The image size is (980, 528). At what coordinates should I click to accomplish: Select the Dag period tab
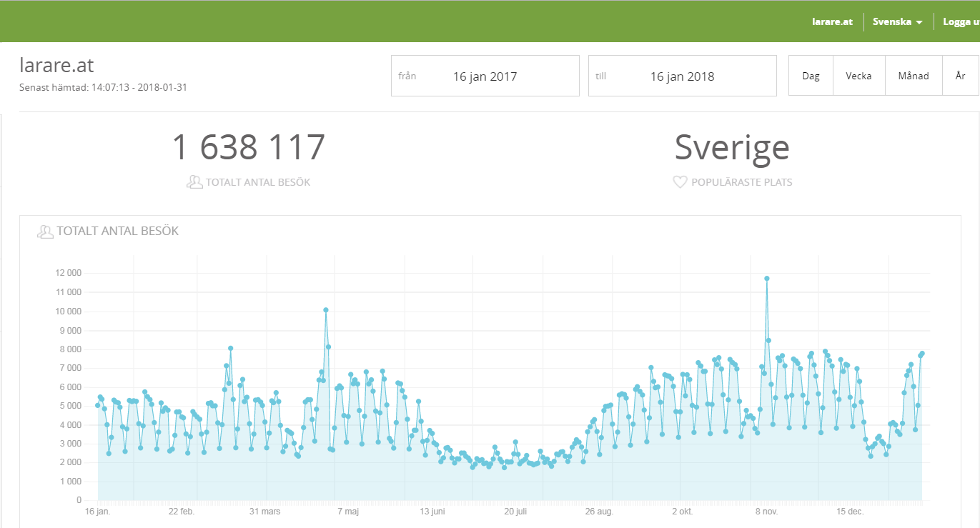pos(811,76)
